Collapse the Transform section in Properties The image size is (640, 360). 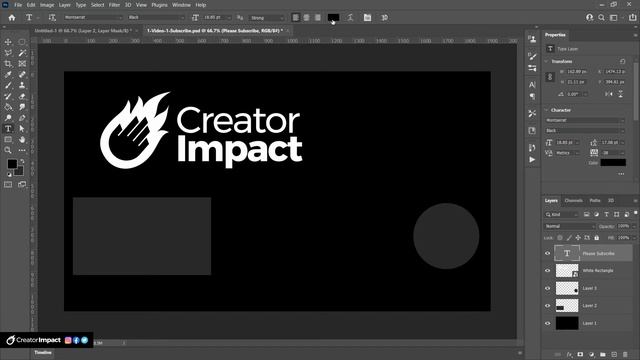coord(547,61)
